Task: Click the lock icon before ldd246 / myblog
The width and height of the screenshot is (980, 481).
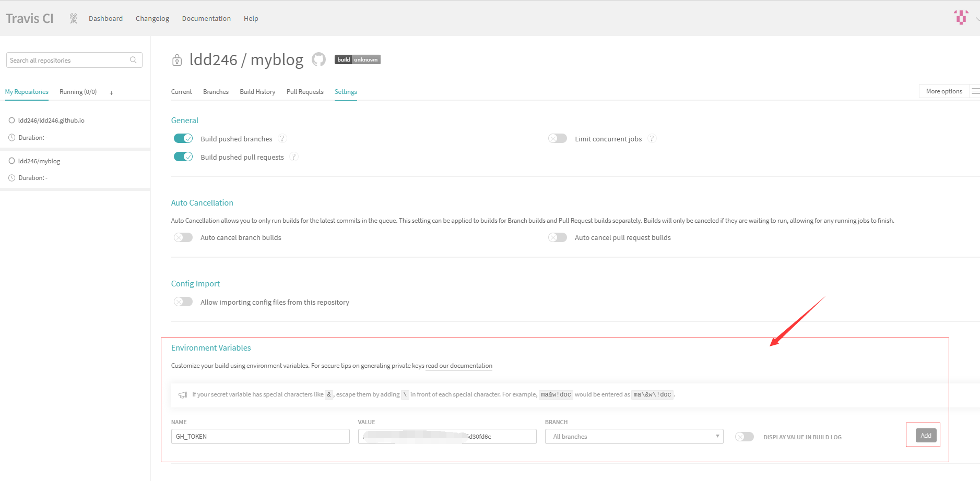Action: pos(177,60)
